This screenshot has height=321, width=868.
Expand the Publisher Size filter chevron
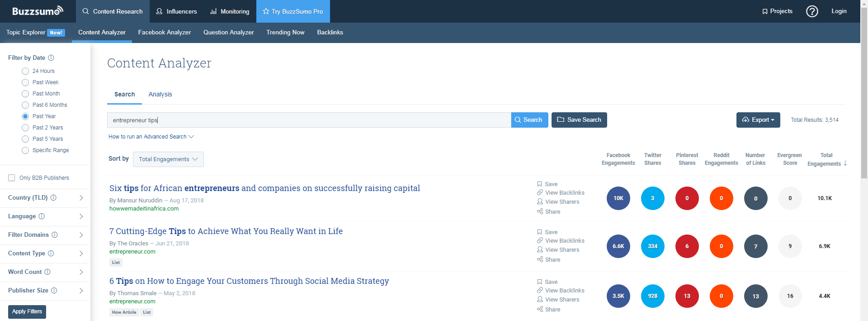pyautogui.click(x=81, y=291)
